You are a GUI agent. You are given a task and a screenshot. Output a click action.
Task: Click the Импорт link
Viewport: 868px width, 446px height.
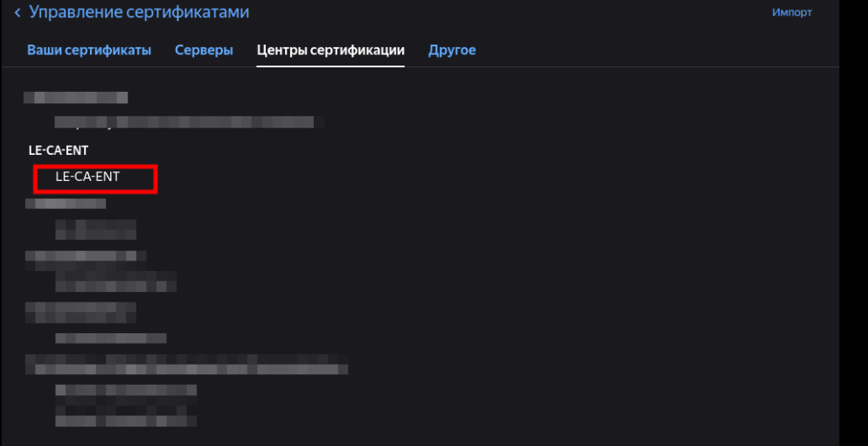pos(792,12)
